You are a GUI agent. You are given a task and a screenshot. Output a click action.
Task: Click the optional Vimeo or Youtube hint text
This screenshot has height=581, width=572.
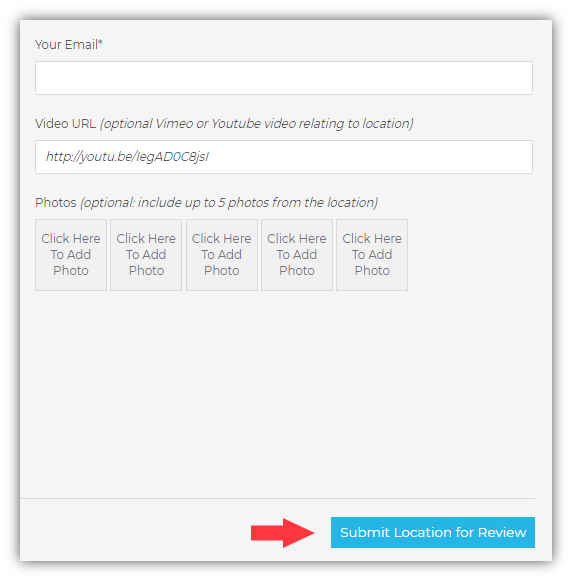(x=256, y=123)
